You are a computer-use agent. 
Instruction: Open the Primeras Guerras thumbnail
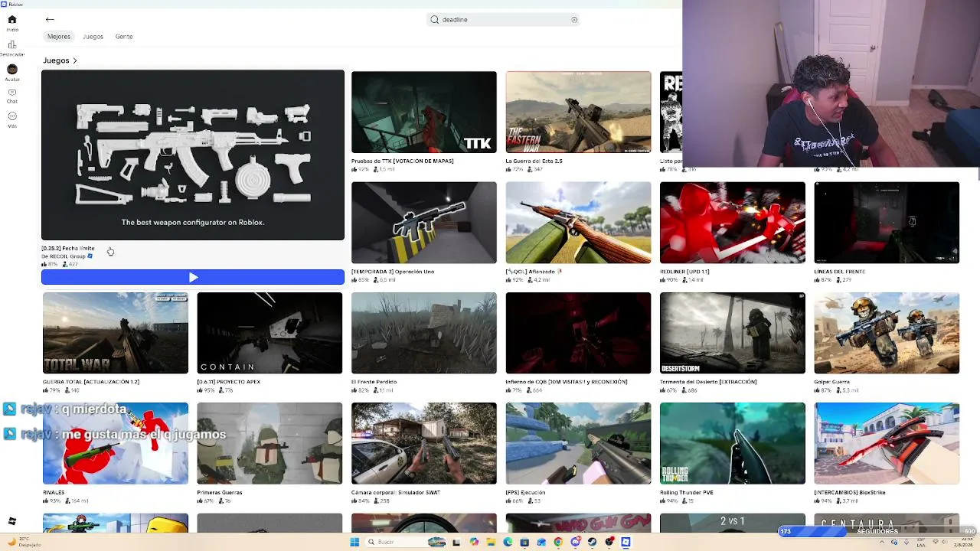pyautogui.click(x=269, y=444)
